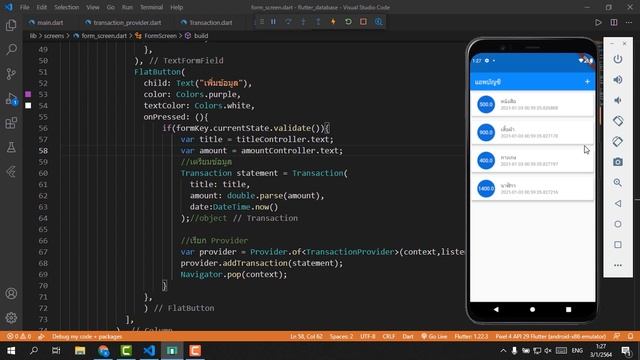Switch to Transaction.dart tab
This screenshot has height=360, width=640.
(x=207, y=22)
